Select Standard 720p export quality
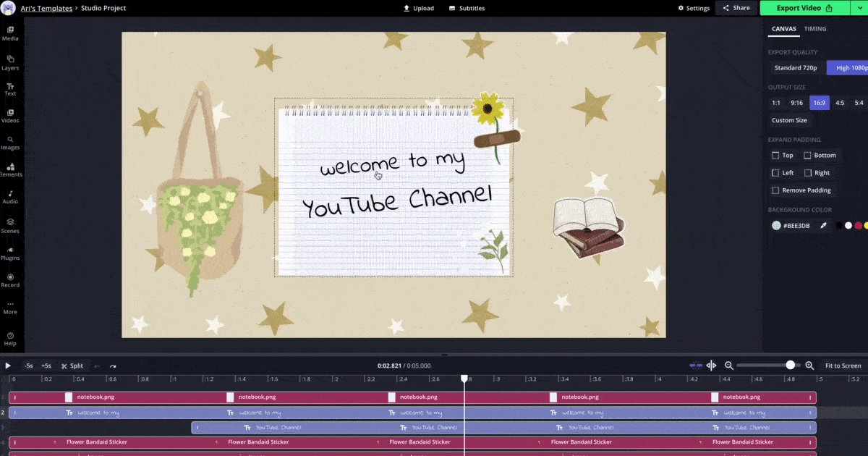Screen dimensions: 868x456 (x=796, y=68)
